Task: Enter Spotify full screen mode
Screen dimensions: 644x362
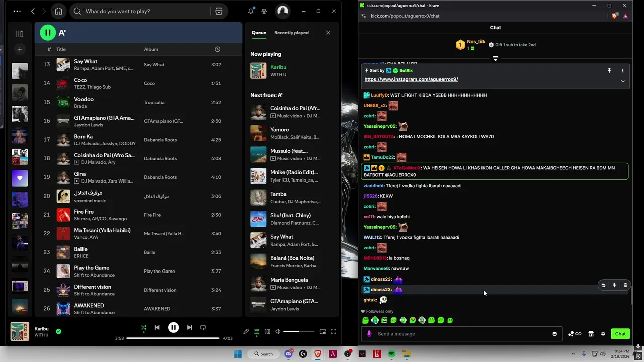Action: tap(333, 331)
